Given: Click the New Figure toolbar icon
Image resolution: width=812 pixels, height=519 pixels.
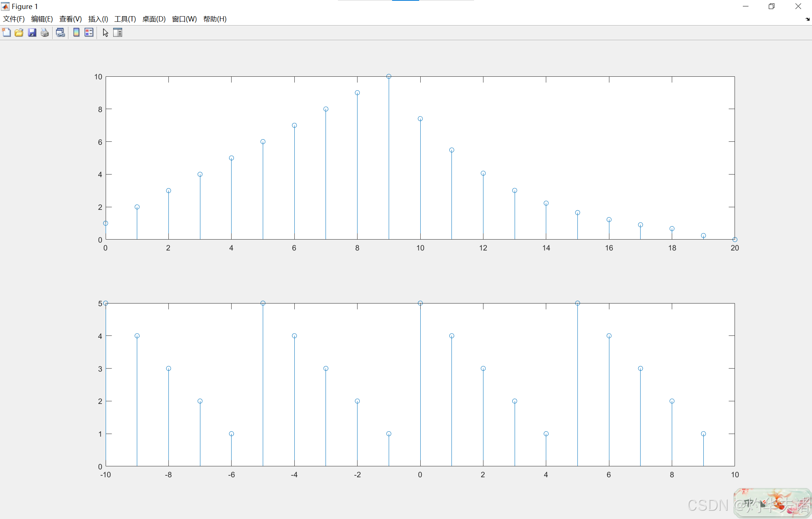Looking at the screenshot, I should (x=6, y=33).
